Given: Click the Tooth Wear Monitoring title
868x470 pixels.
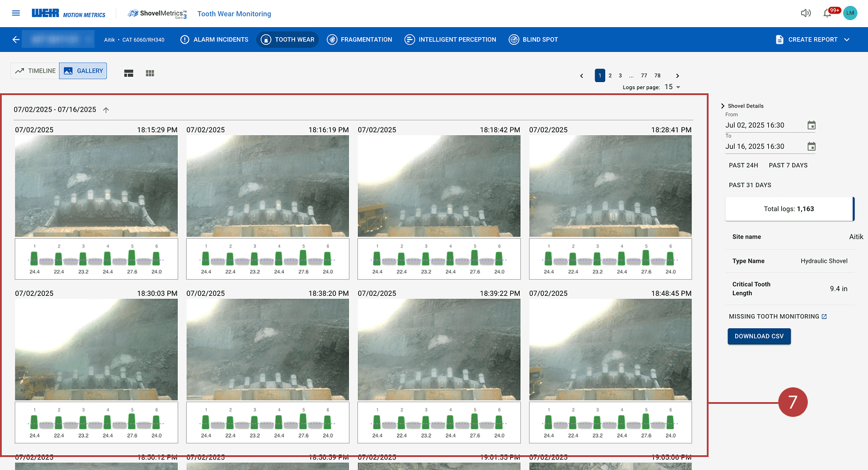Looking at the screenshot, I should (x=234, y=14).
